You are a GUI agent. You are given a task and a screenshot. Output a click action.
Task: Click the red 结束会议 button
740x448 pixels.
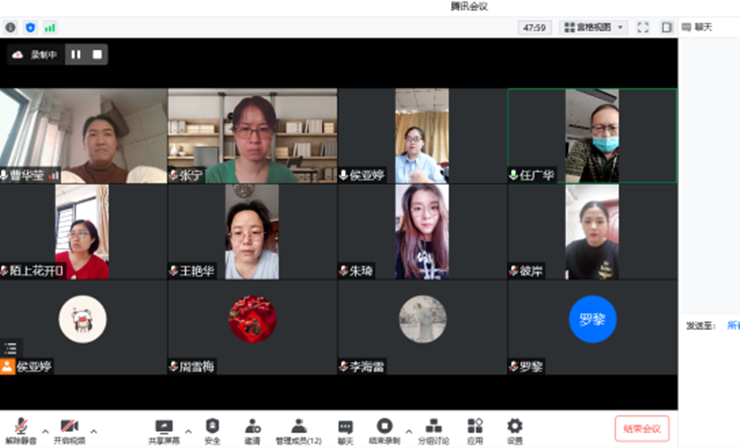[641, 429]
